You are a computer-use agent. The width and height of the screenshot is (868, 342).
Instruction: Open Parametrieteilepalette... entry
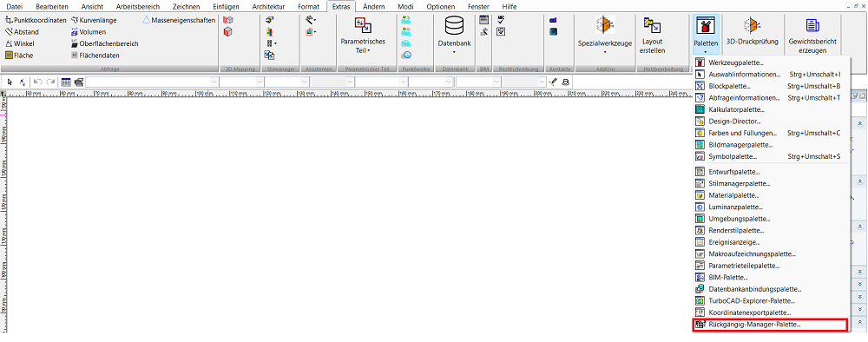point(770,266)
